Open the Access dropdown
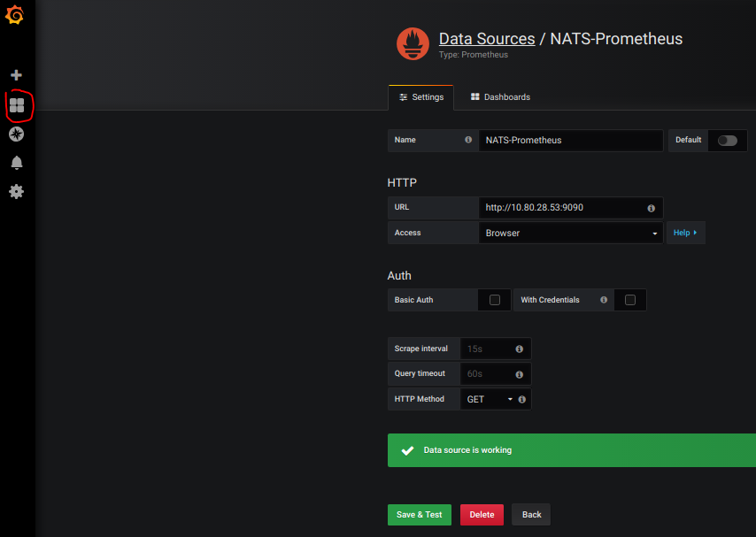Viewport: 756px width, 537px height. pos(571,233)
